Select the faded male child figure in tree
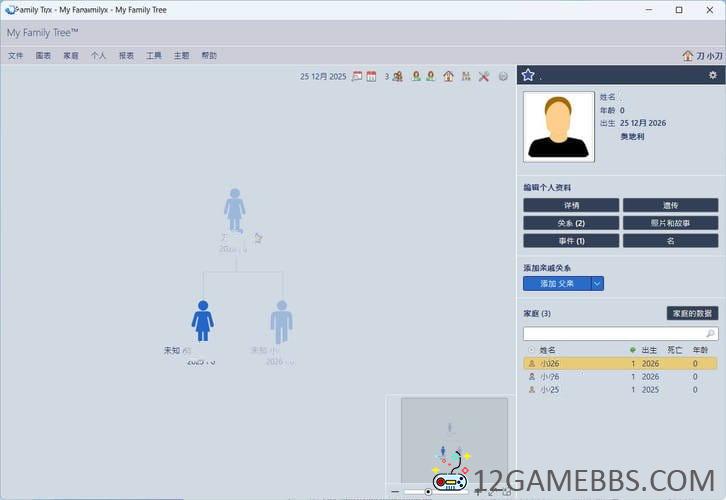This screenshot has width=726, height=500. (x=281, y=321)
